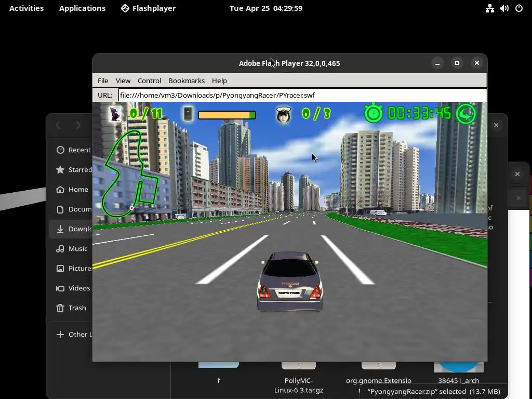Click the Starred star icon in sidebar

[x=60, y=170]
